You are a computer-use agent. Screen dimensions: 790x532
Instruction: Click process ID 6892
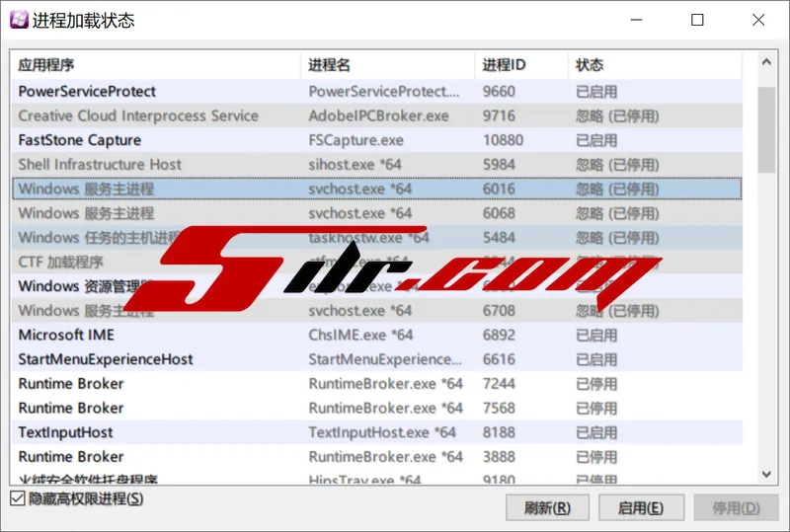[499, 335]
